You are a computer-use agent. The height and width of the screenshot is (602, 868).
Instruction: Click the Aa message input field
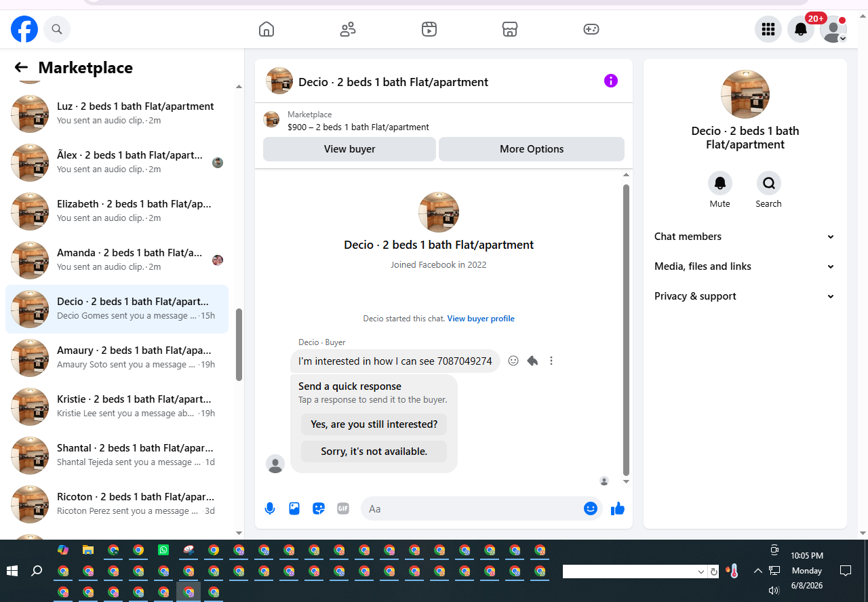click(471, 508)
